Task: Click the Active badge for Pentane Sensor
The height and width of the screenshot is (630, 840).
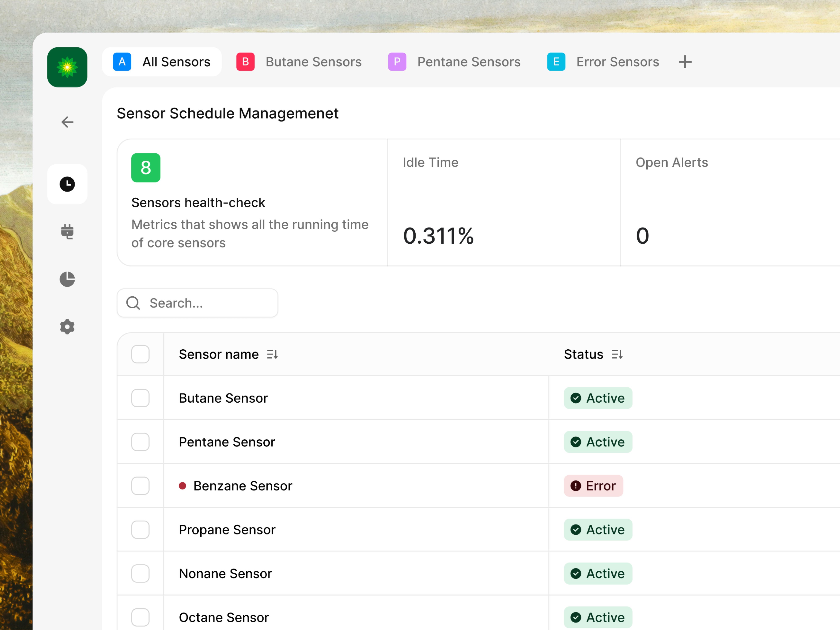Action: pyautogui.click(x=598, y=442)
